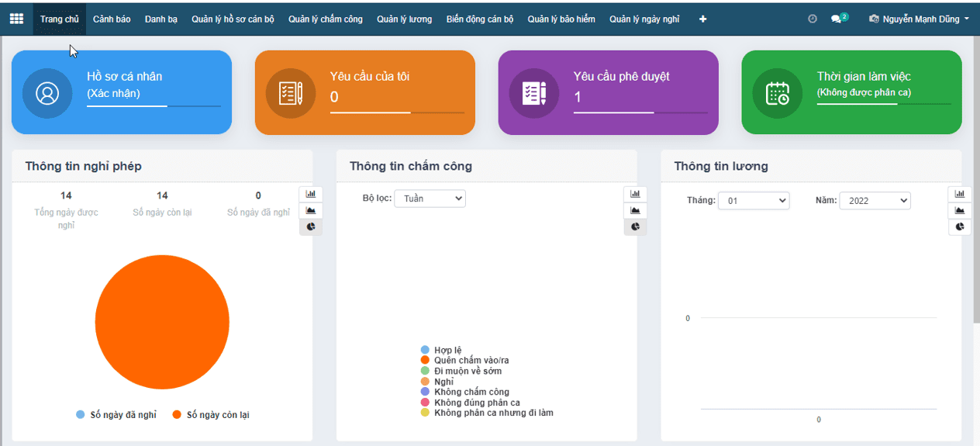This screenshot has width=980, height=446.
Task: Click the orange pie chart slice
Action: point(162,322)
